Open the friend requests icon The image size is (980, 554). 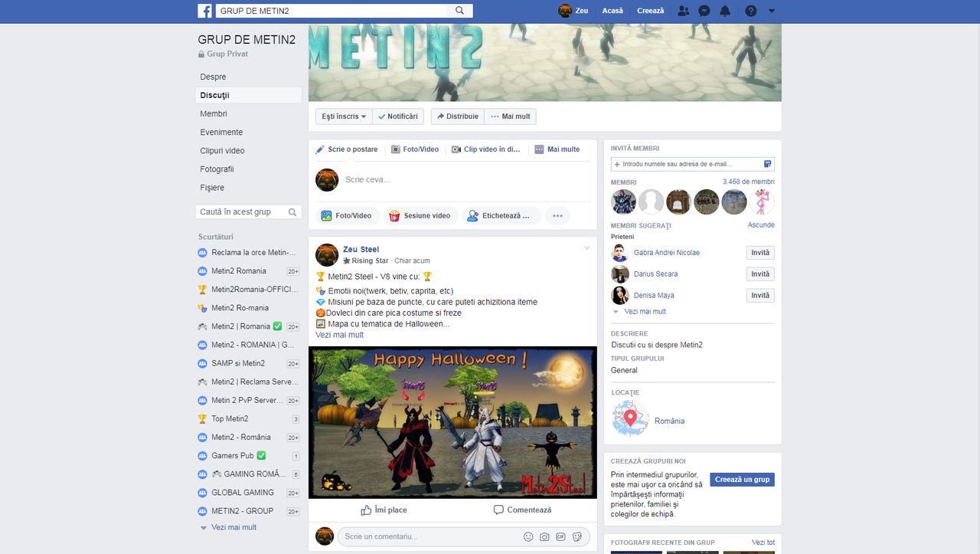pos(683,11)
